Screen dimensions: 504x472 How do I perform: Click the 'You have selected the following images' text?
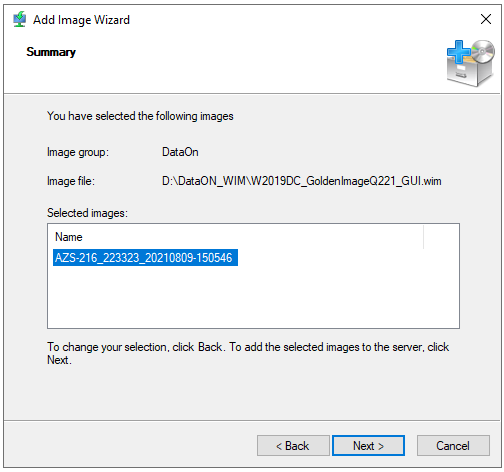140,116
